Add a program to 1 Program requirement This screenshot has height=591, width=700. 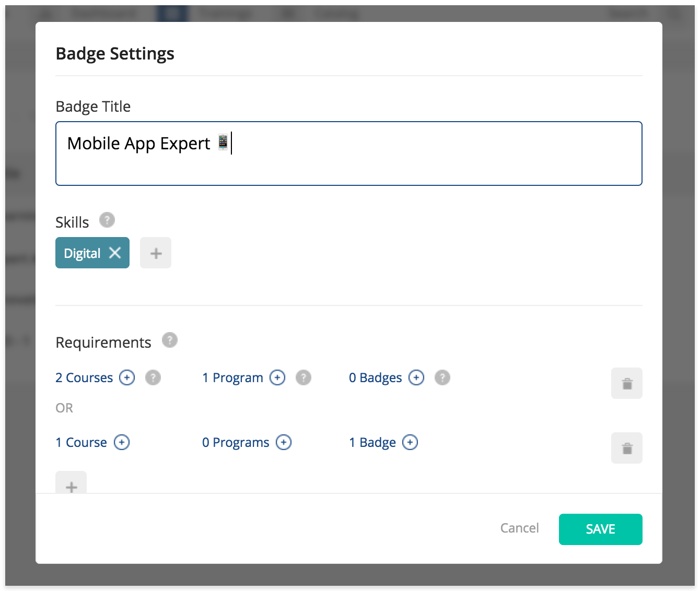[277, 377]
